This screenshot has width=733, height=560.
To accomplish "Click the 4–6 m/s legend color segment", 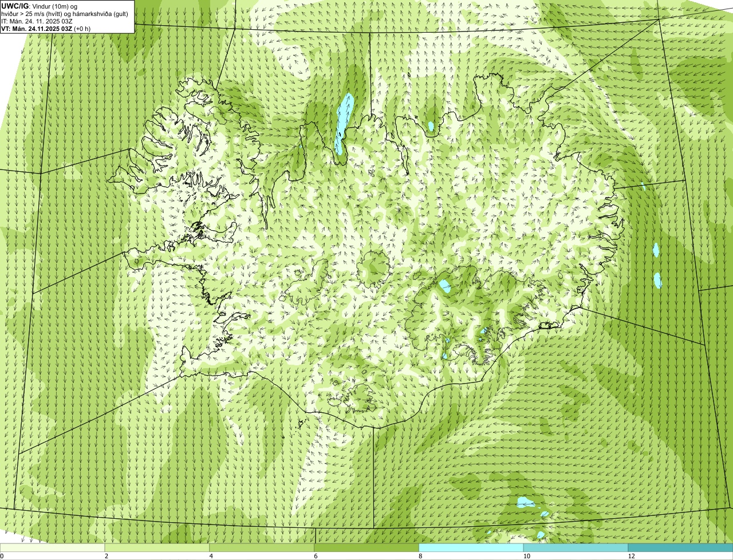I will [x=262, y=547].
